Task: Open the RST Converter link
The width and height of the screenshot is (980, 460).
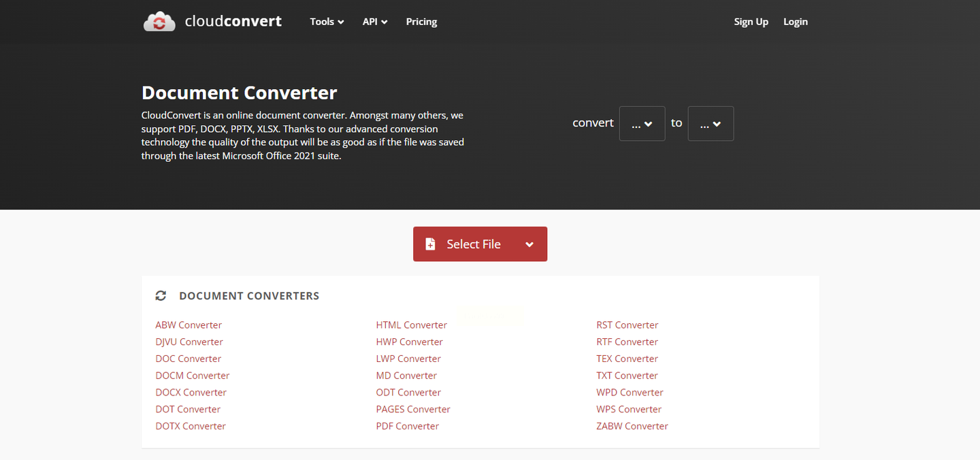Action: click(x=627, y=325)
